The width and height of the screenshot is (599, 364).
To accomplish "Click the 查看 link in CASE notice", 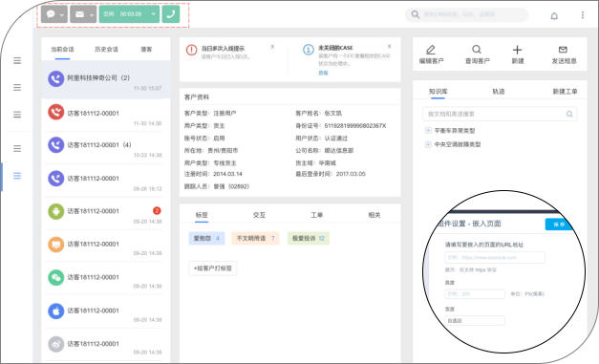I will tap(323, 73).
